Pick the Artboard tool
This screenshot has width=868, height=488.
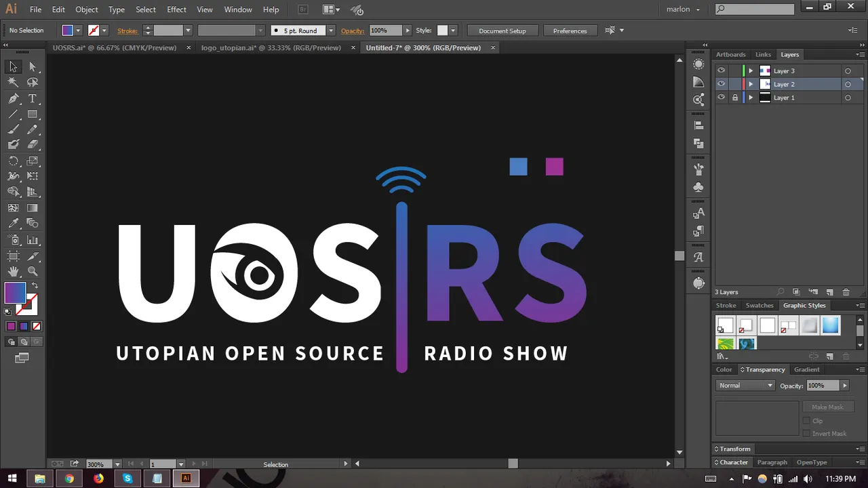point(13,256)
